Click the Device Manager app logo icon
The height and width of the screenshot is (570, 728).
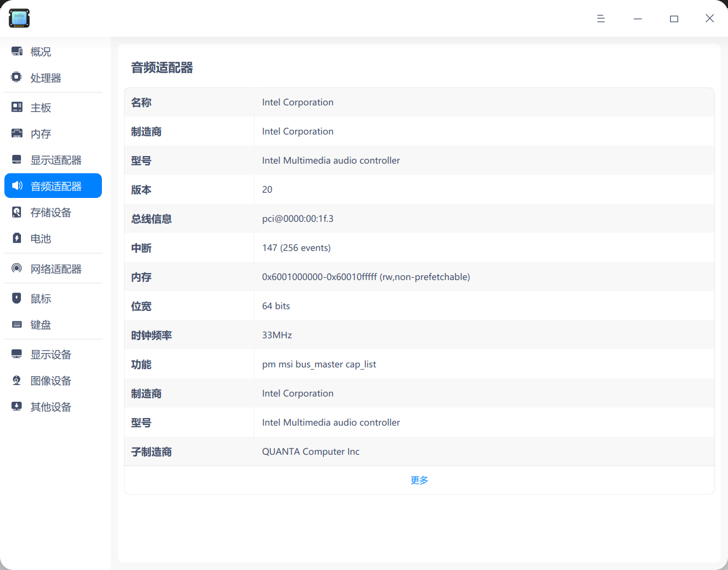(19, 18)
